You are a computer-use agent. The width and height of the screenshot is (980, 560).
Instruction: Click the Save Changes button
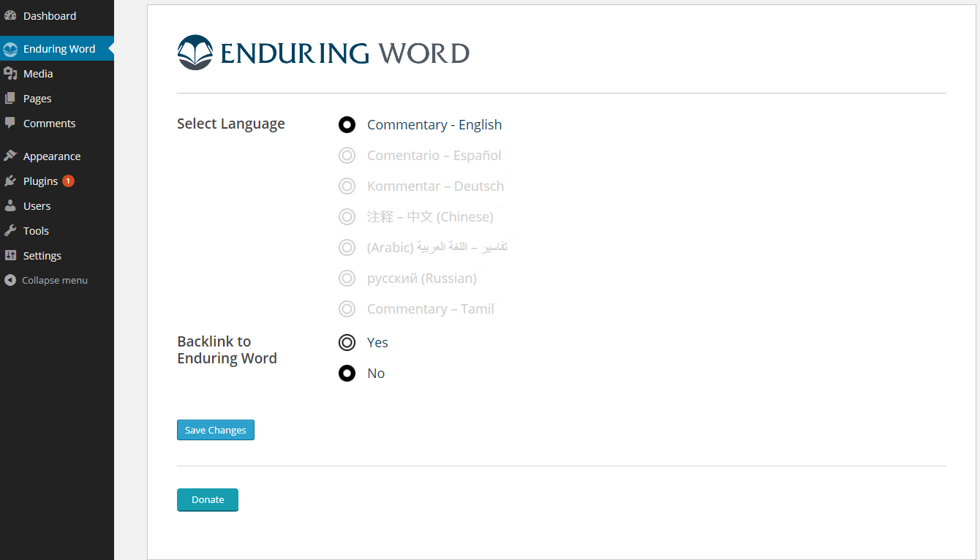click(x=216, y=430)
